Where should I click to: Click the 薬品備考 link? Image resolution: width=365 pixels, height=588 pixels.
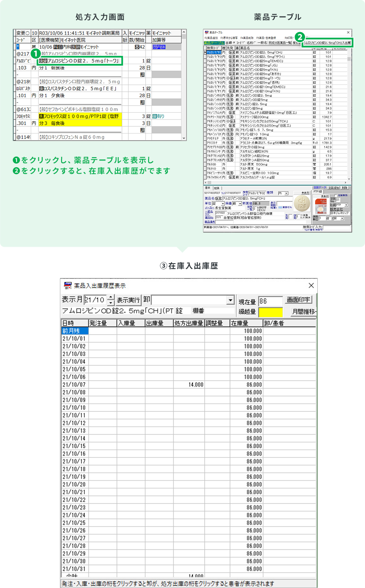tap(209, 221)
